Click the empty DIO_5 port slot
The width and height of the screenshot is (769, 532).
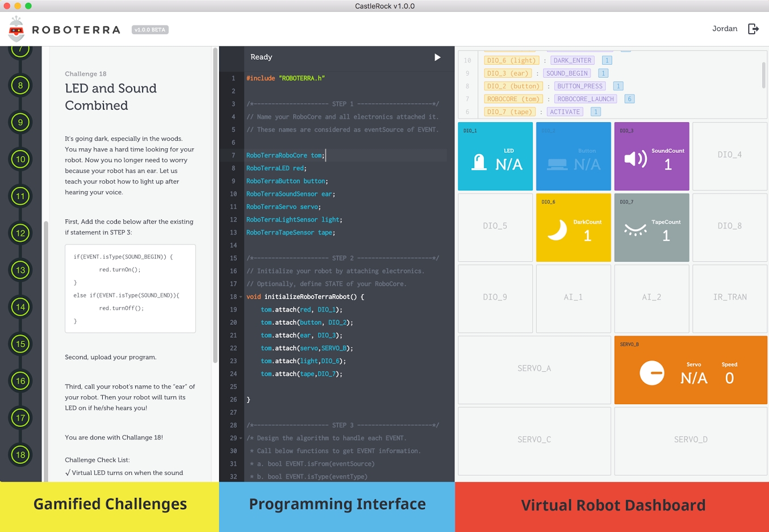[495, 228]
